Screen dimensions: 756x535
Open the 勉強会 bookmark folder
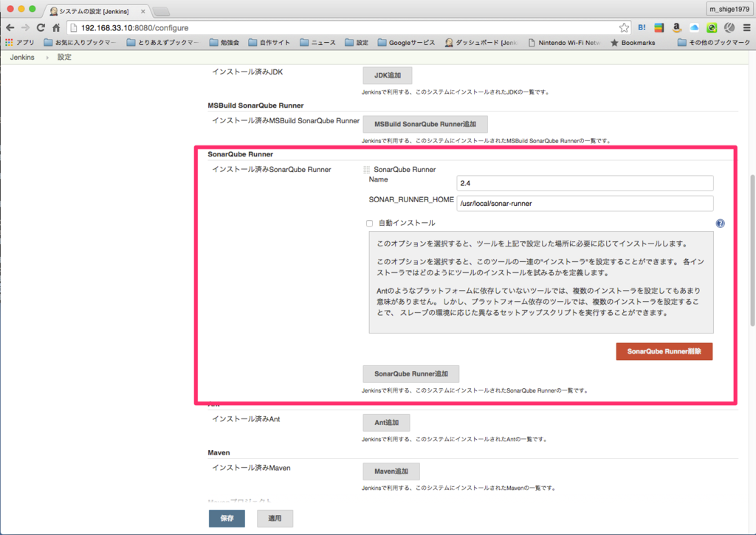click(x=224, y=42)
